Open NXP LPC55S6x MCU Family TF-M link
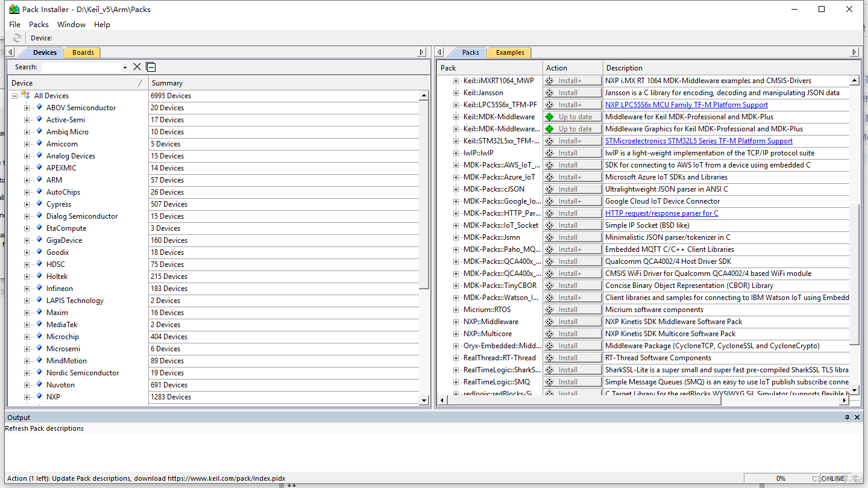Screen dimensions: 868x488 click(687, 105)
